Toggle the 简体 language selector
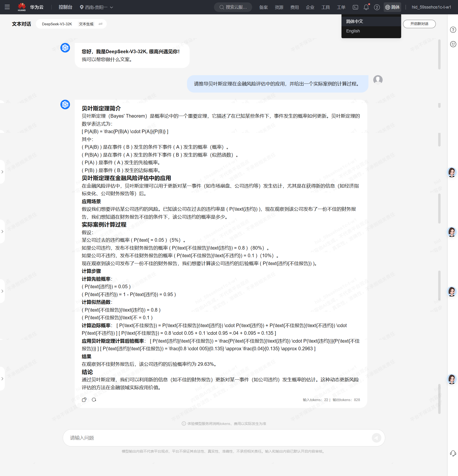458x476 pixels. point(392,7)
